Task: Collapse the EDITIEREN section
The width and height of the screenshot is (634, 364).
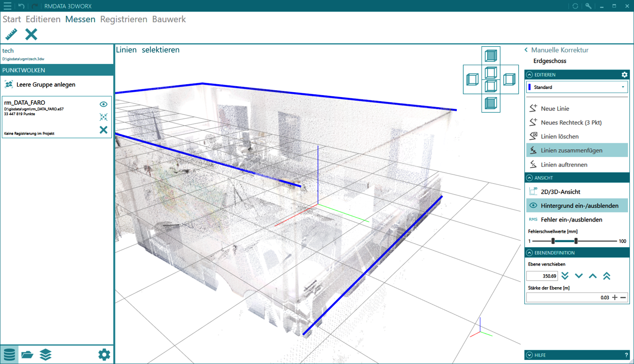Action: pos(529,75)
